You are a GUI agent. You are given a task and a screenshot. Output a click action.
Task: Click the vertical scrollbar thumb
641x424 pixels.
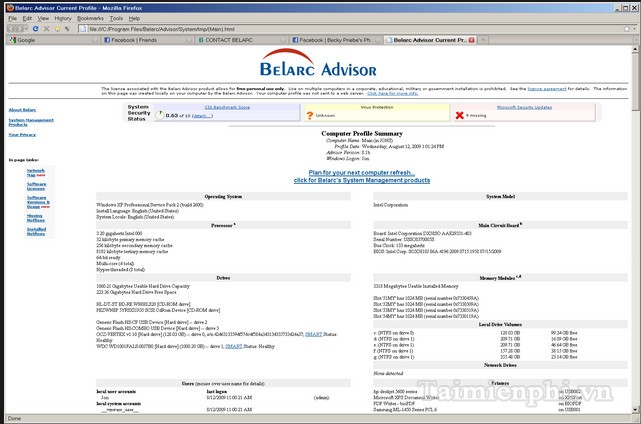coord(635,82)
